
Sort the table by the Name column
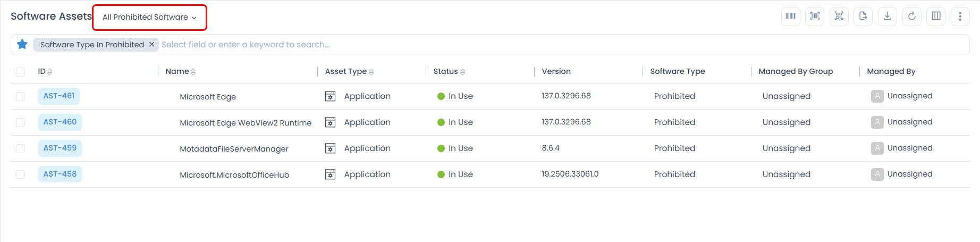tap(193, 72)
